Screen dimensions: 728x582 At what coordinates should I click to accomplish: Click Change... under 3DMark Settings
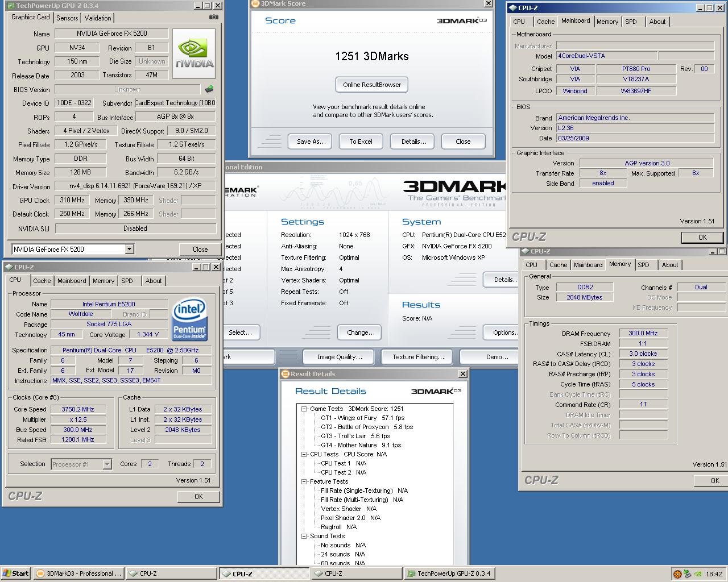361,332
